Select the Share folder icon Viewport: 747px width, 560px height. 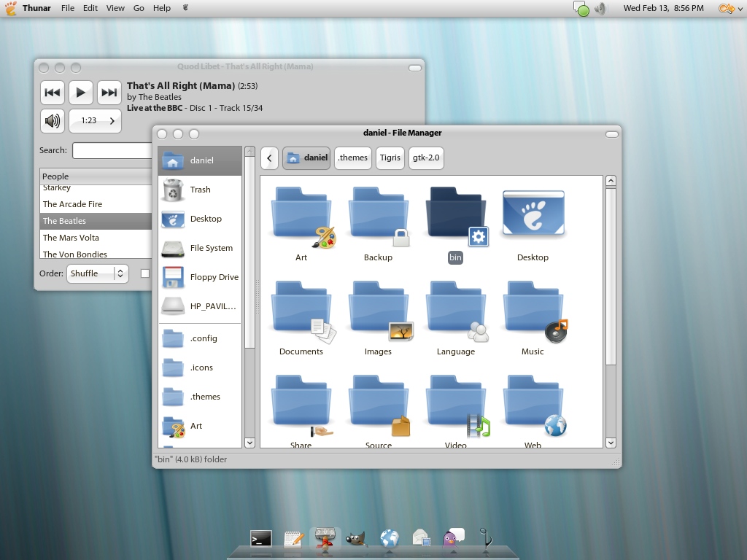[301, 405]
